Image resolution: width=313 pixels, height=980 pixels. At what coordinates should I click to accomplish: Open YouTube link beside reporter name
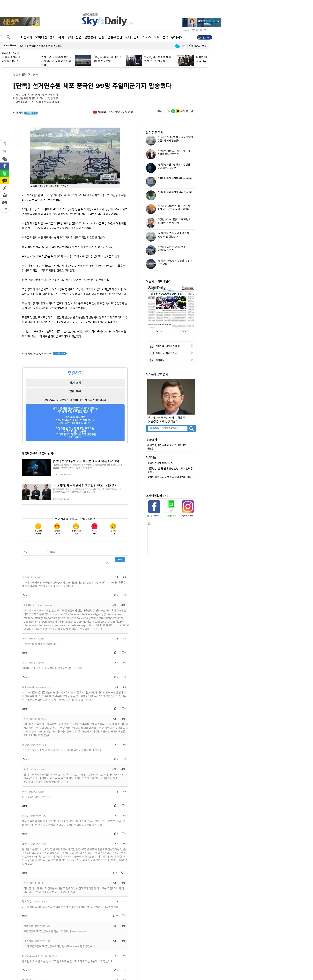click(99, 112)
